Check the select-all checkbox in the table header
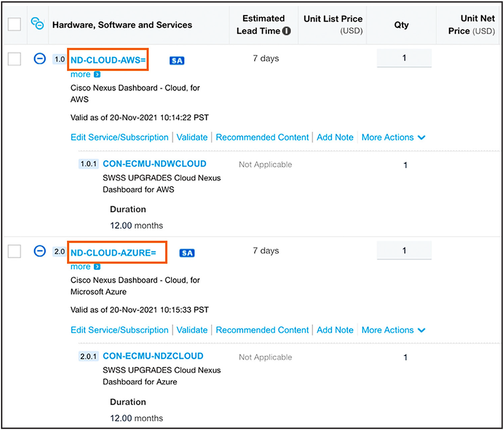Screen dimensions: 504x430 click(x=14, y=24)
